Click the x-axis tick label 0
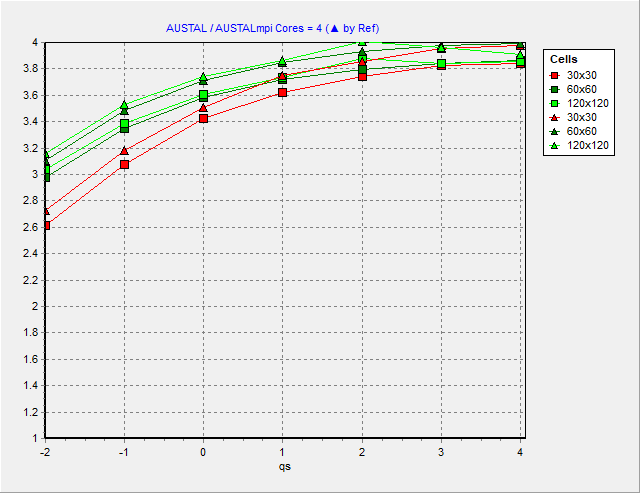 pyautogui.click(x=203, y=452)
